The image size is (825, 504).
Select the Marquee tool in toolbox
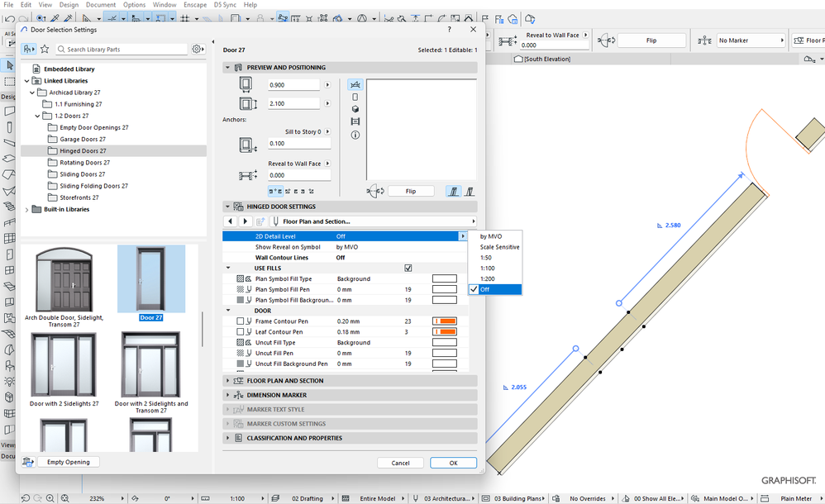point(9,82)
